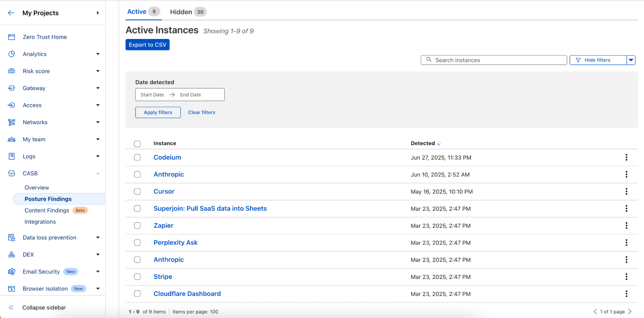Open three-dot menu for Stripe row
644x318 pixels.
(x=626, y=277)
